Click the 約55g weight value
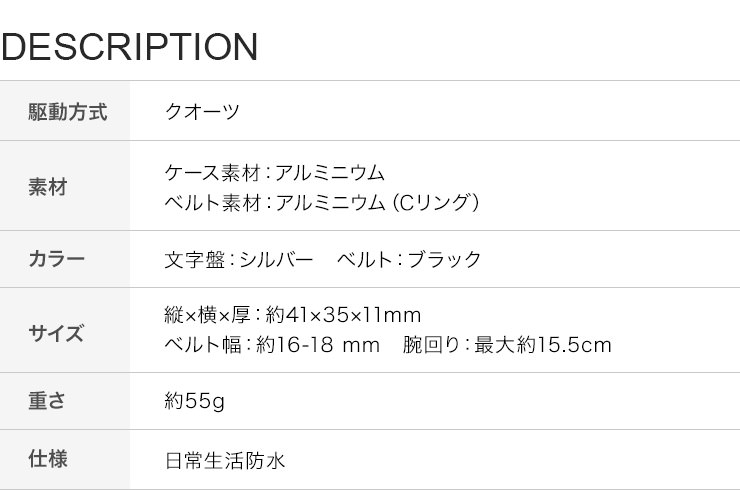 [194, 401]
